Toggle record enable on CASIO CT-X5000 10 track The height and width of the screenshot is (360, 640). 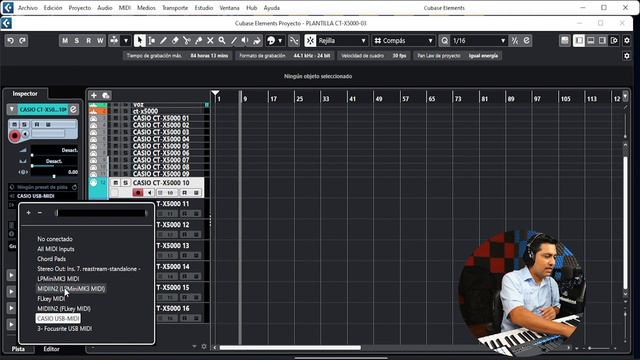pyautogui.click(x=138, y=193)
